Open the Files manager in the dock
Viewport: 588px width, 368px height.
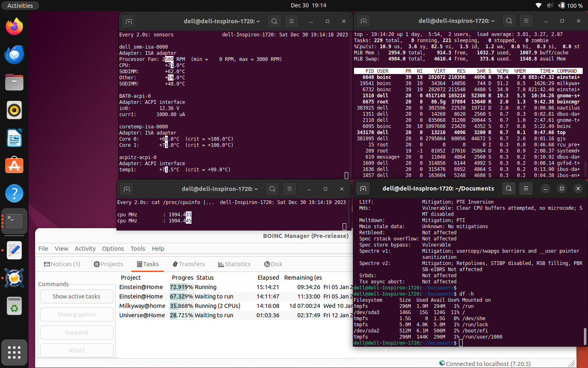click(x=14, y=82)
